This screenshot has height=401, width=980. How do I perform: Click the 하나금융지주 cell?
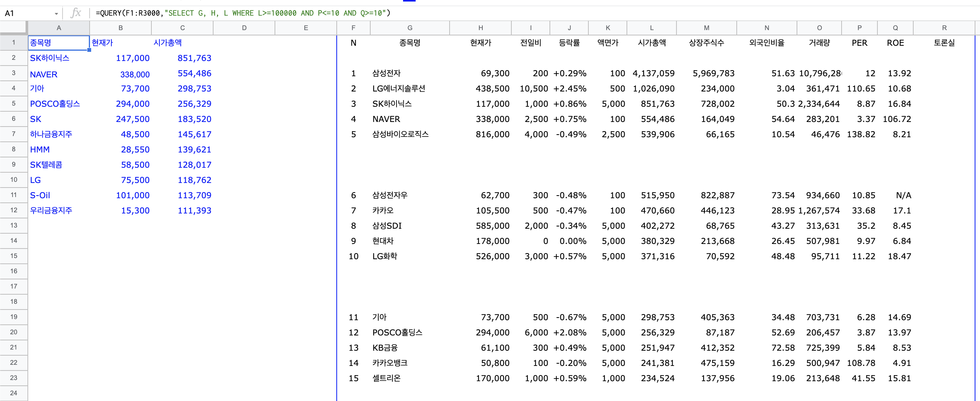[59, 134]
